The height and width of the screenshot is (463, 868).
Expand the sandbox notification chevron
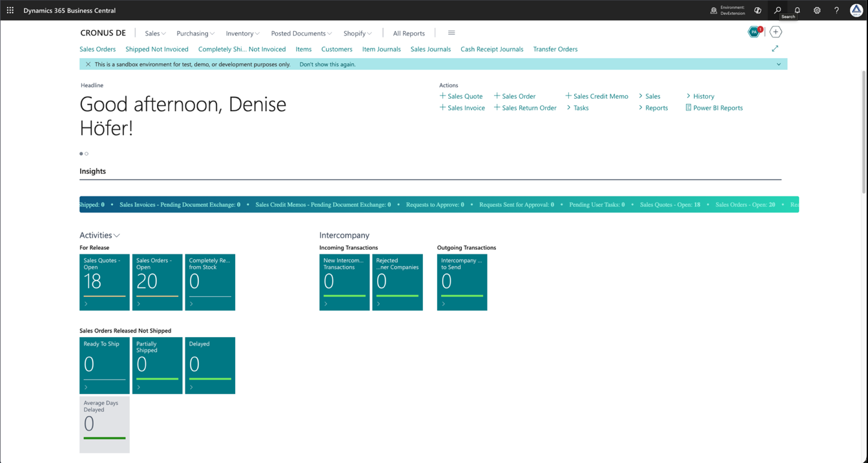tap(779, 65)
